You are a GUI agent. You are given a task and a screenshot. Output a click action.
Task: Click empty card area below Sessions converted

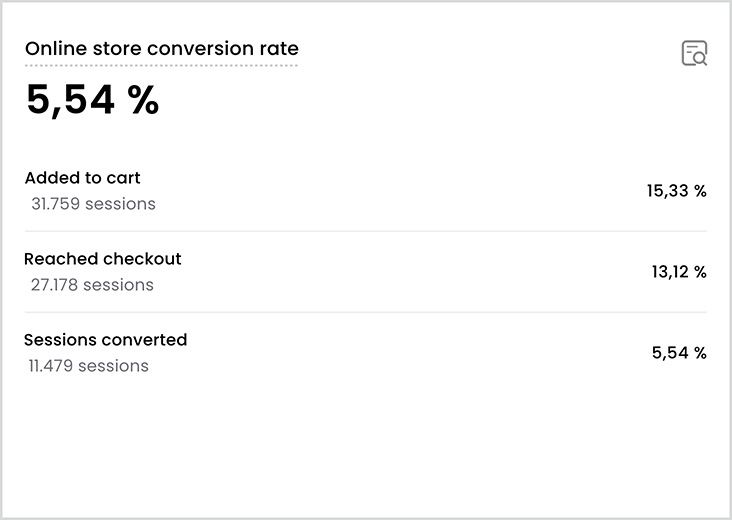click(x=365, y=445)
